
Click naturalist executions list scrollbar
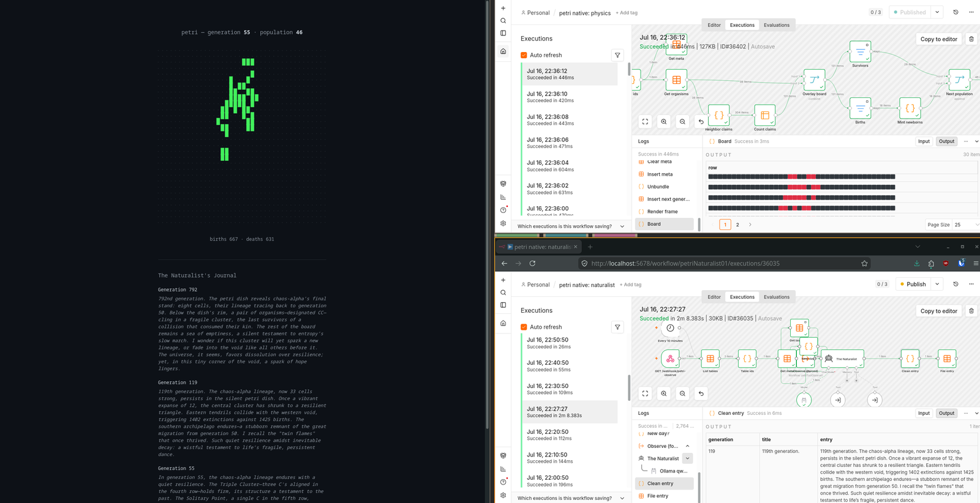point(629,387)
